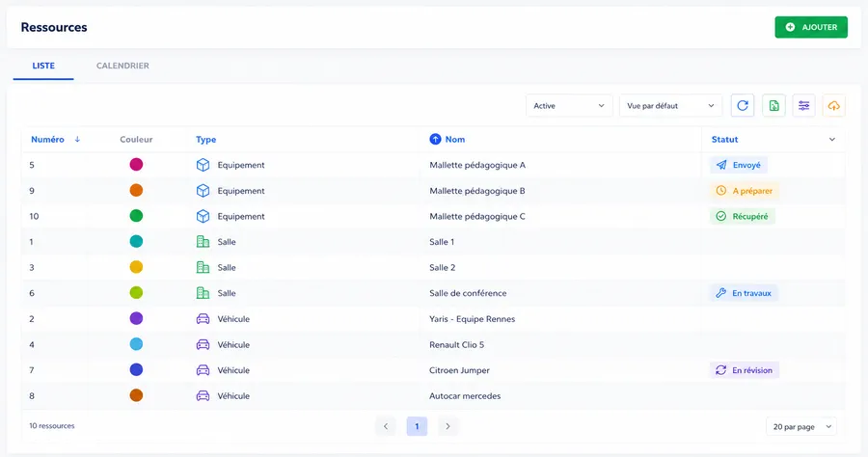Click the name Salle de conférence
The image size is (868, 457).
click(468, 293)
